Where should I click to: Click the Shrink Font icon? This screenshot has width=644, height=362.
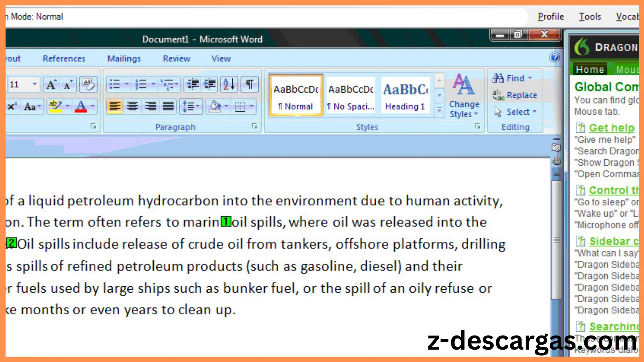point(68,84)
